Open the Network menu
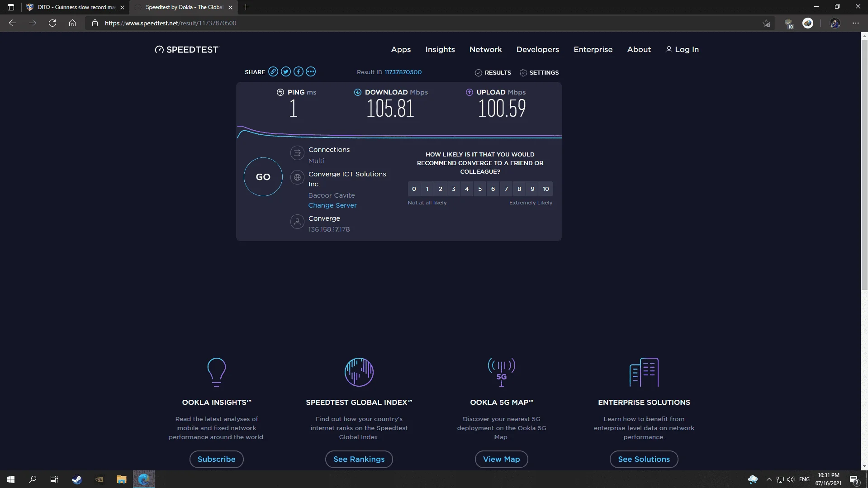Screen dimensions: 868x488 pos(486,49)
